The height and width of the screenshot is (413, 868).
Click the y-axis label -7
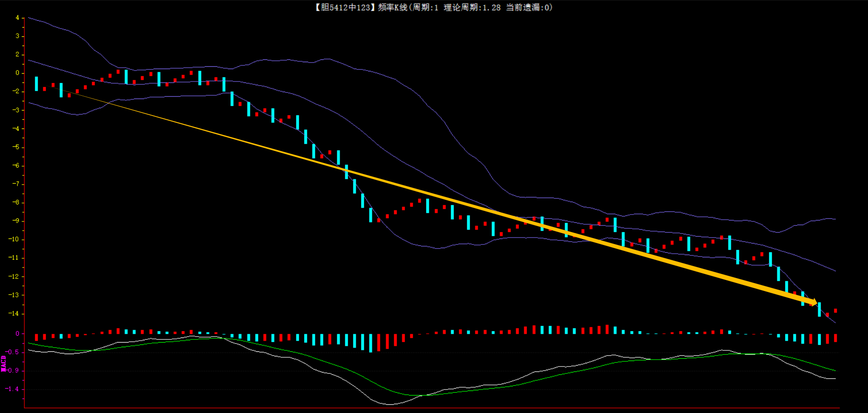[x=16, y=184]
